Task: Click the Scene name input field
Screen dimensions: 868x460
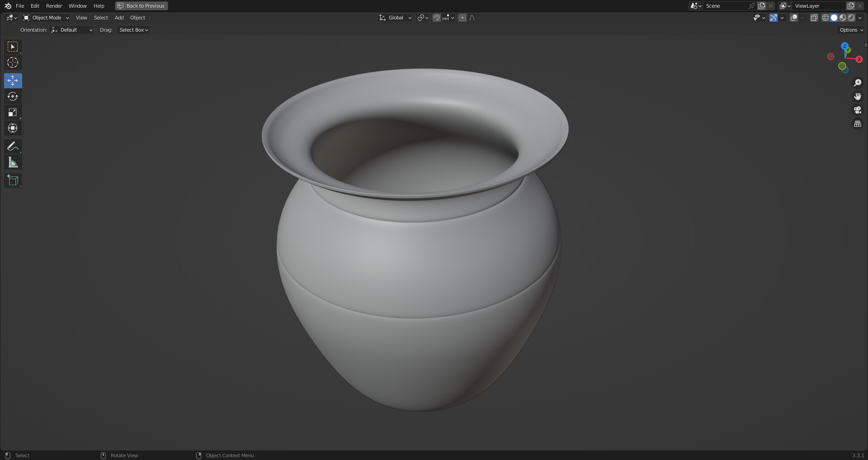Action: tap(723, 6)
